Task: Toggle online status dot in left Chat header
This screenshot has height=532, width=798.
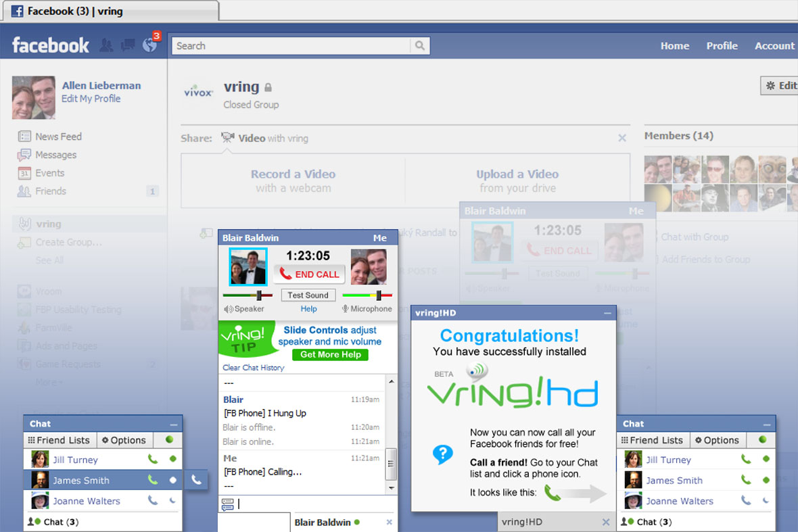Action: (170, 439)
